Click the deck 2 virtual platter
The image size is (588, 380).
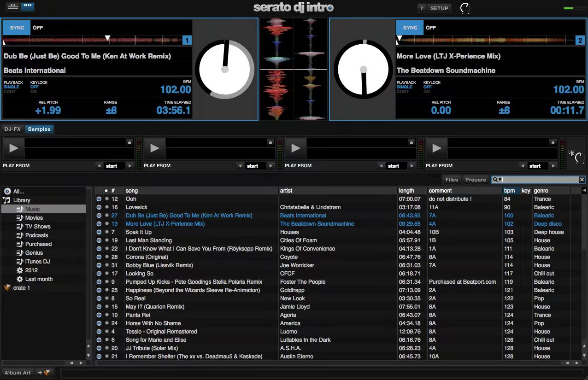(364, 70)
